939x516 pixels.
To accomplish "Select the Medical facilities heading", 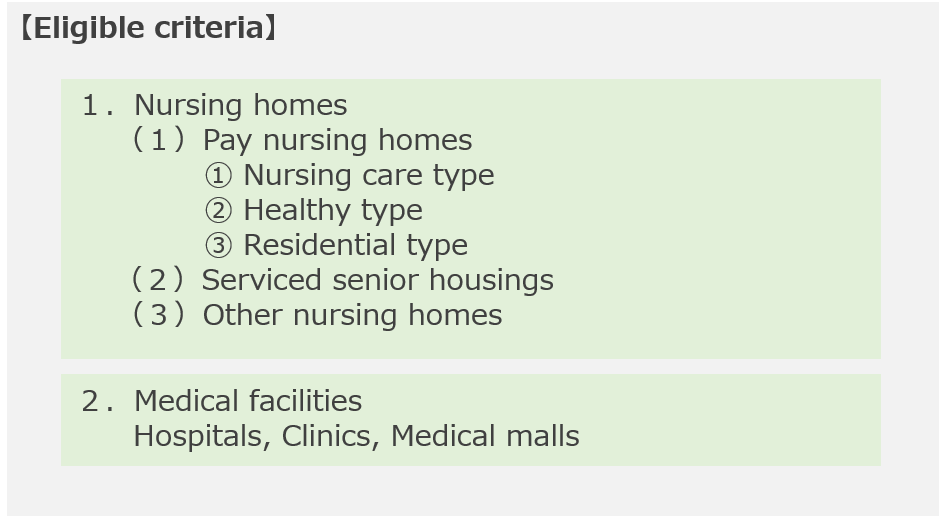I will (x=248, y=401).
